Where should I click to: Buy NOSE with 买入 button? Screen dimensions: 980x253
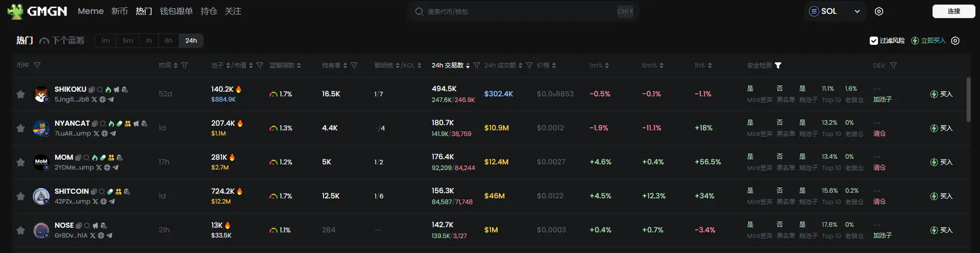click(941, 230)
